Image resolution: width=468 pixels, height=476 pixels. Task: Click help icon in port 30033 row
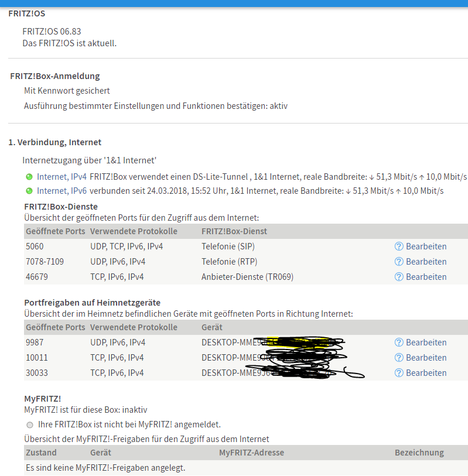coord(399,372)
